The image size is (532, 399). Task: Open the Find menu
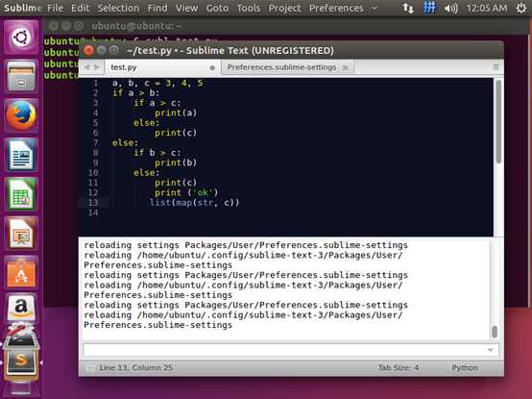coord(157,8)
